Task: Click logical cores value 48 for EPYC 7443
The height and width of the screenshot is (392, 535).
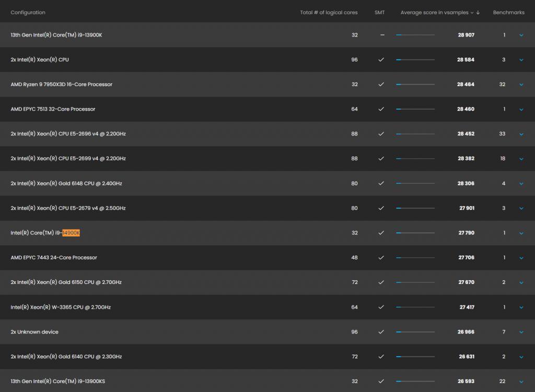Action: click(x=355, y=258)
